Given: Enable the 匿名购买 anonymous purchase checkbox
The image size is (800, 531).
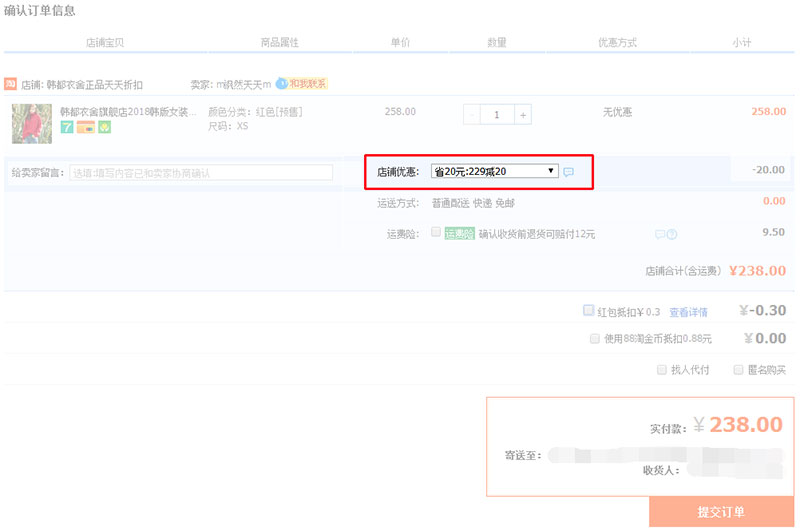Looking at the screenshot, I should (x=739, y=369).
